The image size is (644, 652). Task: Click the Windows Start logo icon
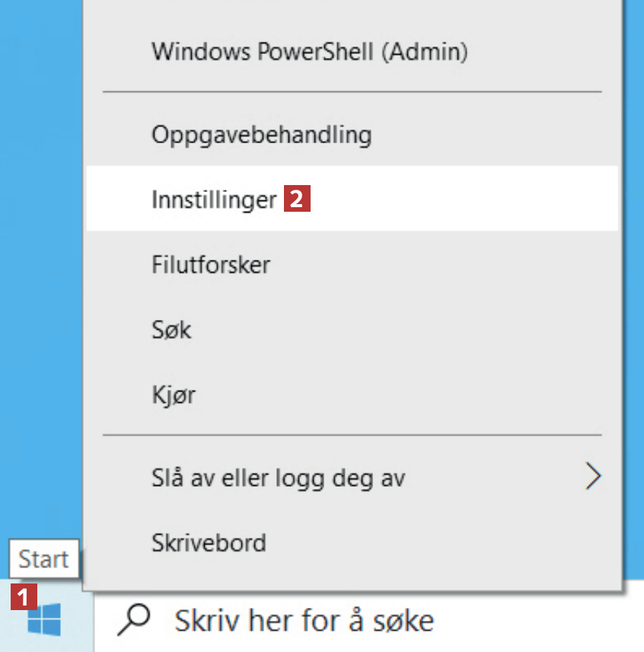pos(44,620)
